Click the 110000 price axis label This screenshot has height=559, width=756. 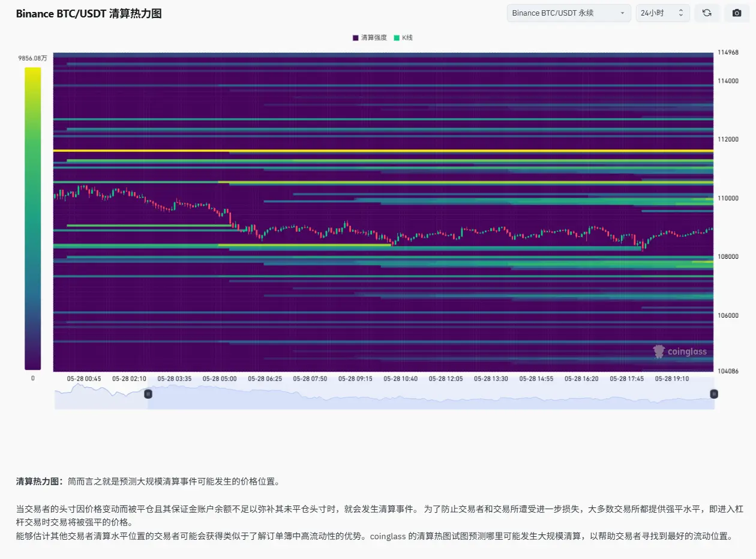pos(728,198)
